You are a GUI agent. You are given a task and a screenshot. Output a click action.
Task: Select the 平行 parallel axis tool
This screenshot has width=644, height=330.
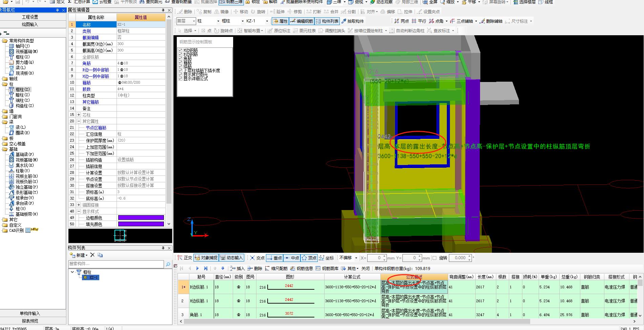point(419,21)
